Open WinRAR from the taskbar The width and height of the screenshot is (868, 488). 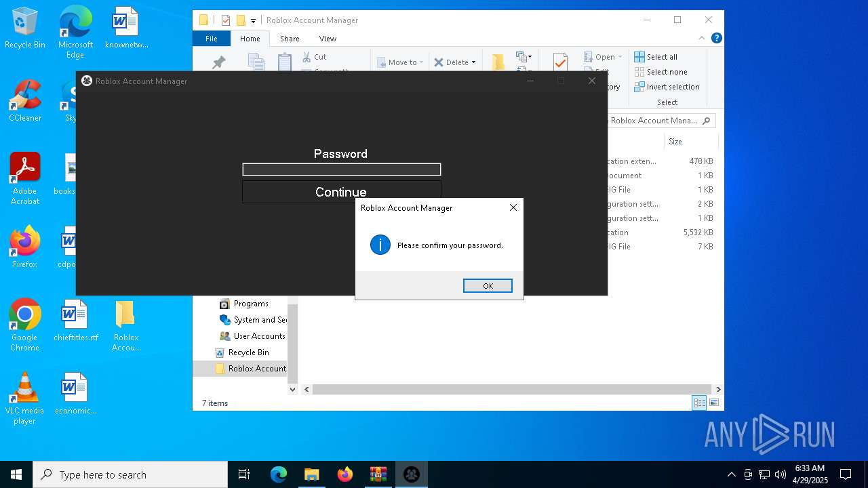click(x=378, y=474)
